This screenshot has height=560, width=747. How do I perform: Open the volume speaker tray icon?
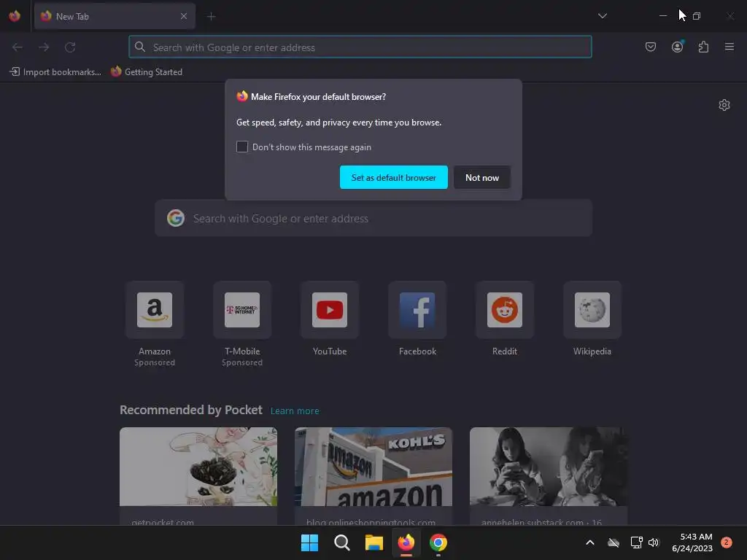654,542
